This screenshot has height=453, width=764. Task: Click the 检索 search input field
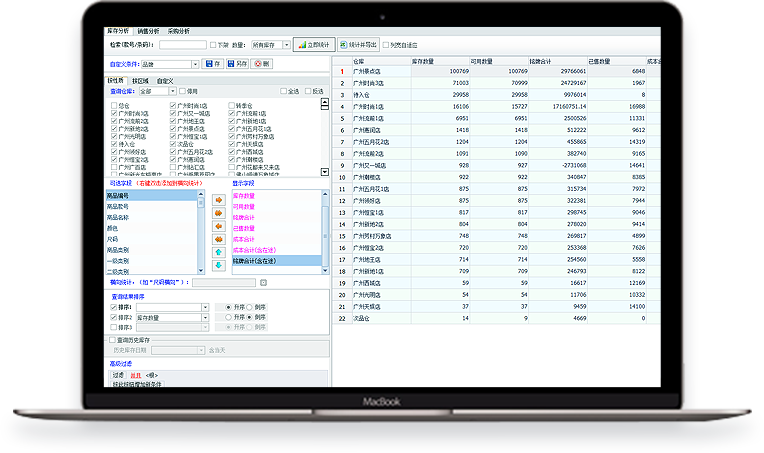[x=183, y=45]
